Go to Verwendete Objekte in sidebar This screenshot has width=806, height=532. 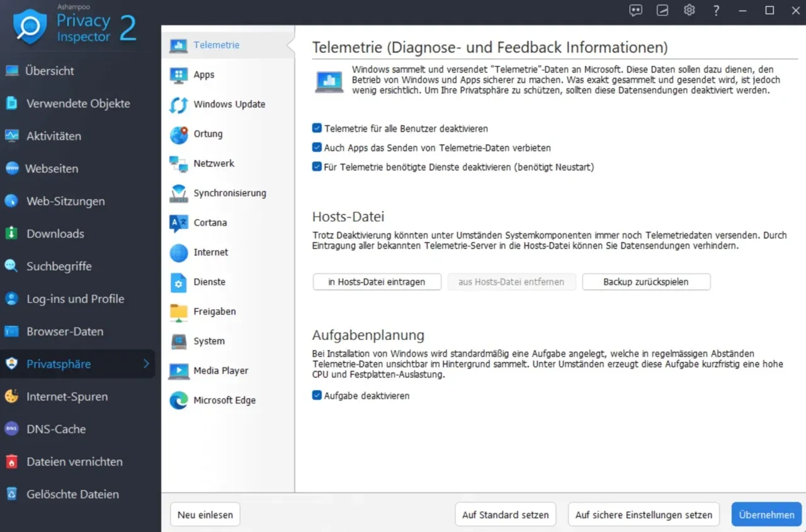77,103
